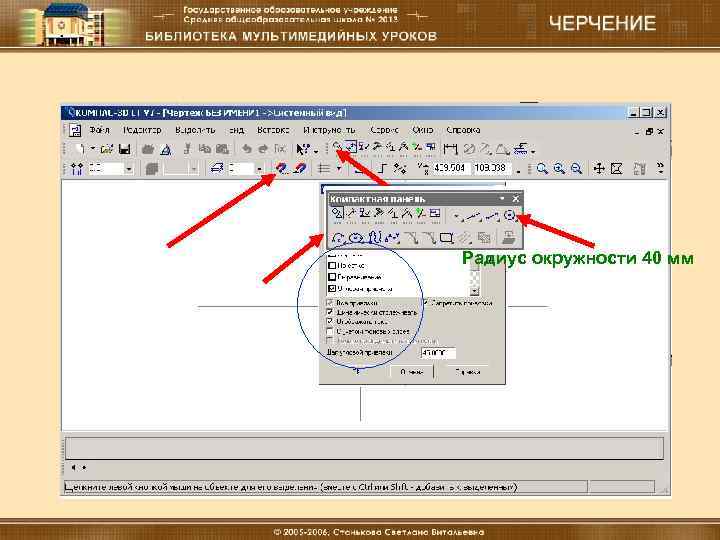Save the drawing with the floppy disk icon
The height and width of the screenshot is (540, 720).
click(124, 149)
